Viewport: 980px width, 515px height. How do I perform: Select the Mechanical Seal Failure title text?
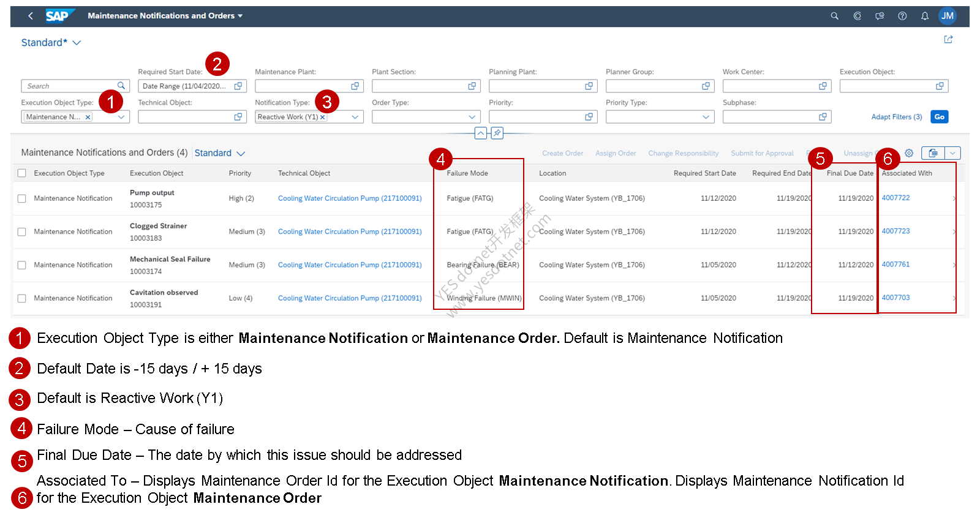click(x=170, y=259)
